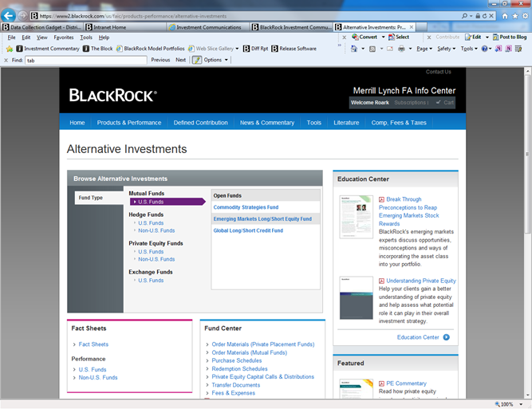532x409 pixels.
Task: Click the Post to Blog button
Action: [x=510, y=37]
